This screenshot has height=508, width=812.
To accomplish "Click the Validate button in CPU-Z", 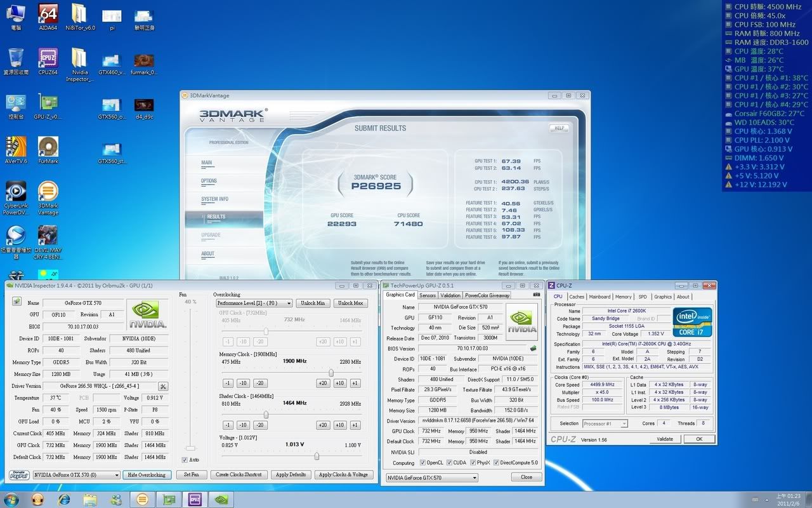I will click(x=665, y=439).
